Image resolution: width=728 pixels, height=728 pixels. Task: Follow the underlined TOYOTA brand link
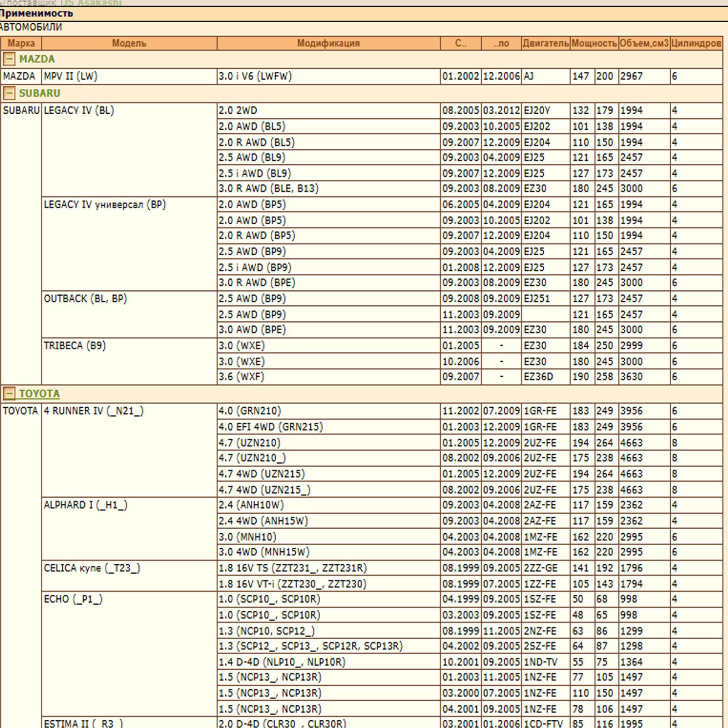[x=40, y=394]
